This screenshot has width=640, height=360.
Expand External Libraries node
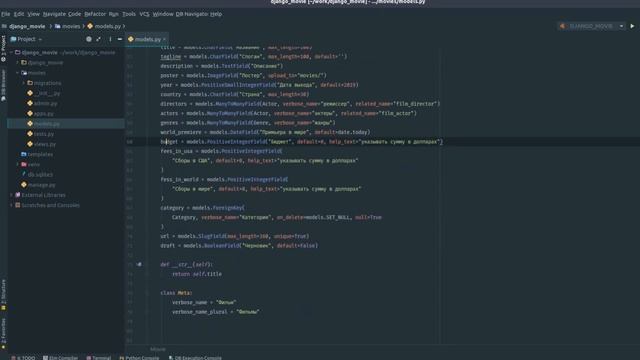tap(11, 195)
